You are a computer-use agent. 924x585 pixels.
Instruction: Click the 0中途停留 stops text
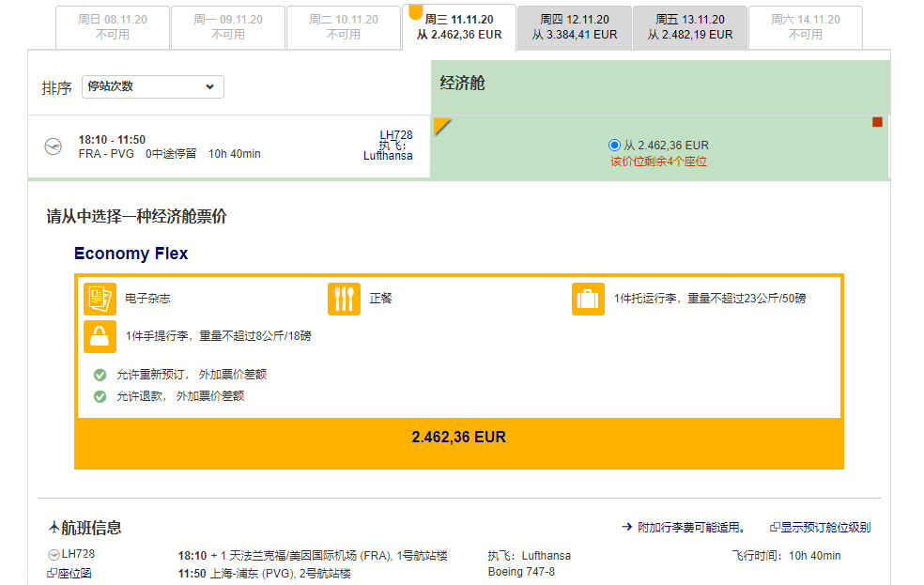[171, 154]
